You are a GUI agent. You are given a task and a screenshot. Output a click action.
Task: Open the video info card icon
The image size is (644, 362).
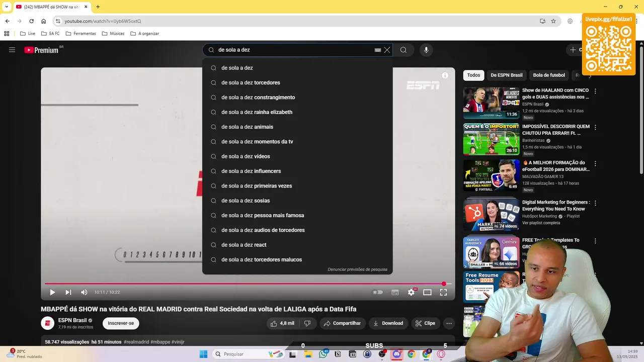tap(445, 75)
